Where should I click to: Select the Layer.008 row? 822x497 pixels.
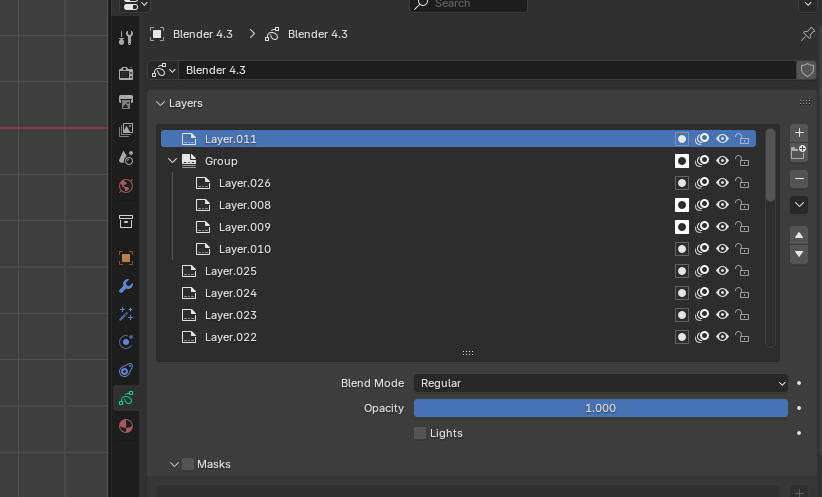click(458, 205)
